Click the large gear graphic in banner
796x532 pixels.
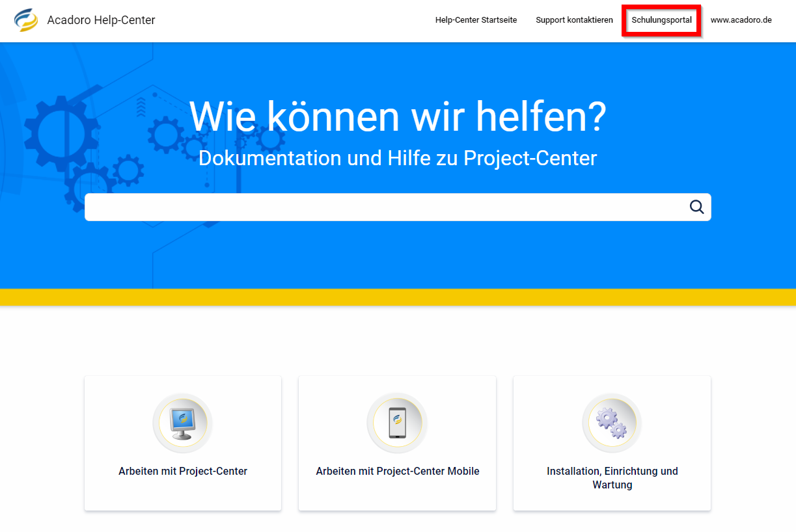coord(61,132)
